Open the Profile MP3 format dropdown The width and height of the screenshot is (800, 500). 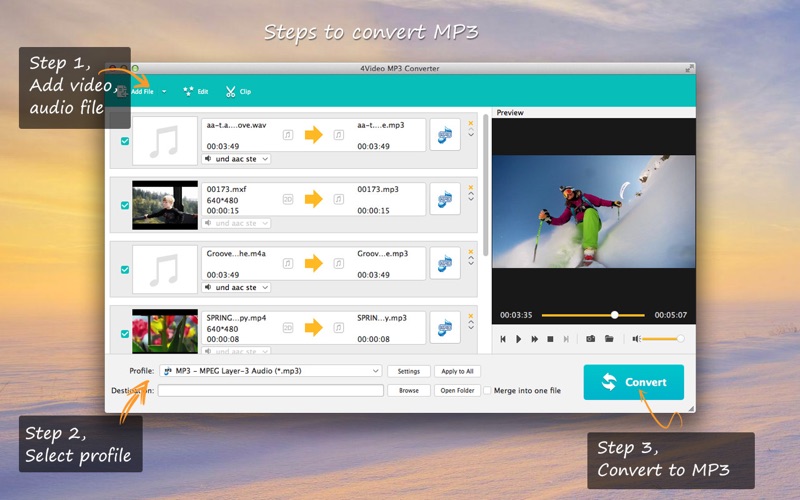pyautogui.click(x=270, y=371)
